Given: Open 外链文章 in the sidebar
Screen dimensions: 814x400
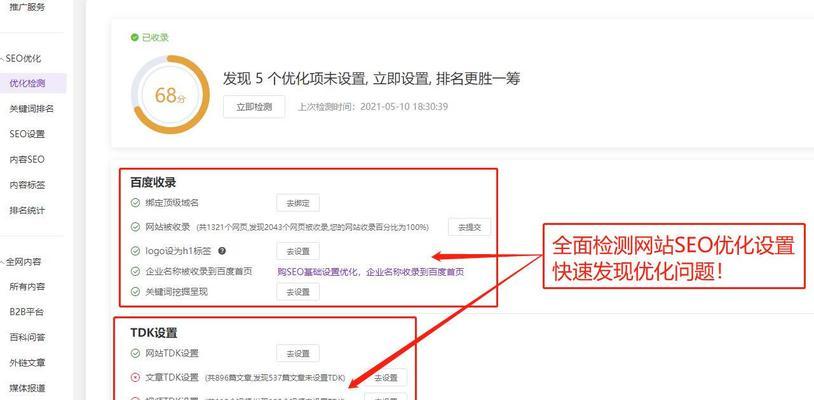Looking at the screenshot, I should point(27,363).
